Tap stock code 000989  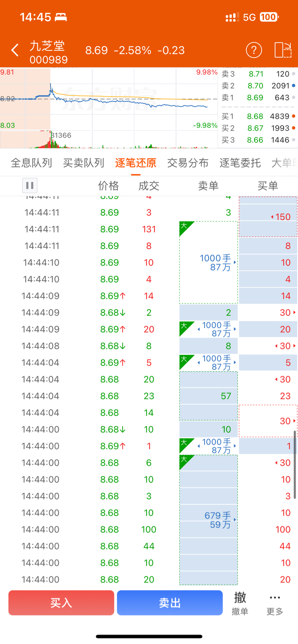(49, 60)
